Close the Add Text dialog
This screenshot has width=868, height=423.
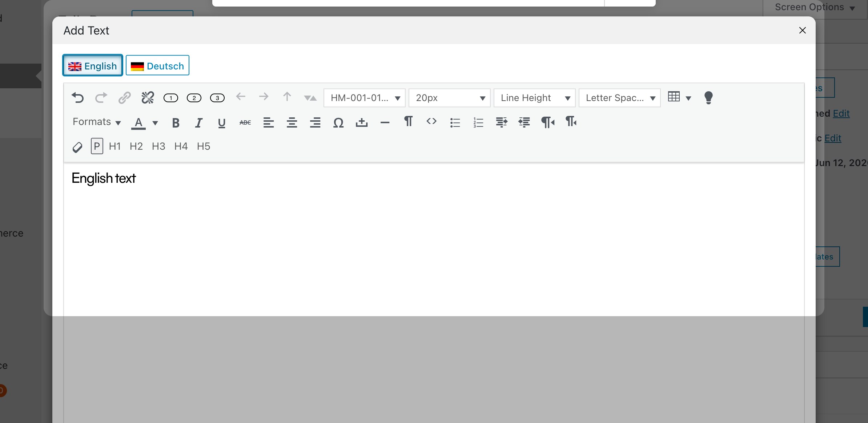[x=803, y=31]
